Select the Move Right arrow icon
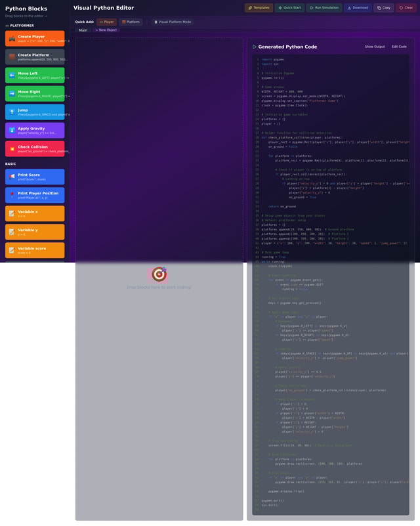Viewport: 420px width, 526px height. [12, 93]
